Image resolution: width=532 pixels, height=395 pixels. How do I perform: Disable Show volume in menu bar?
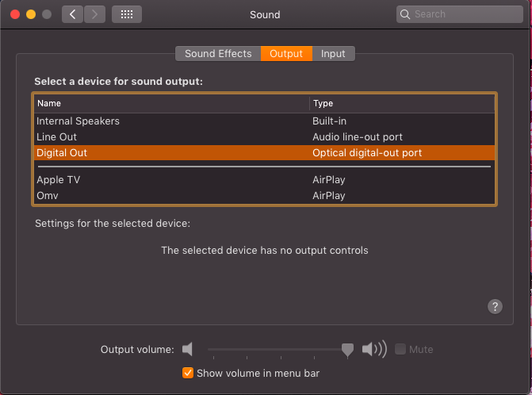click(x=188, y=373)
